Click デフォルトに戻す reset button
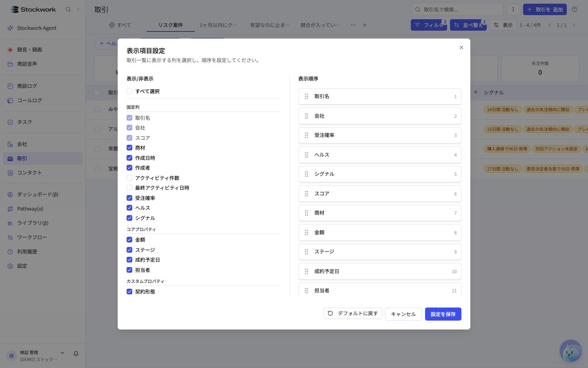The image size is (588, 368). (x=353, y=313)
